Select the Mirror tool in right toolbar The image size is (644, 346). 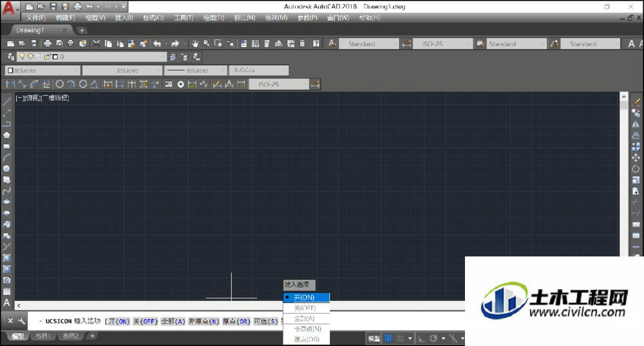(636, 124)
